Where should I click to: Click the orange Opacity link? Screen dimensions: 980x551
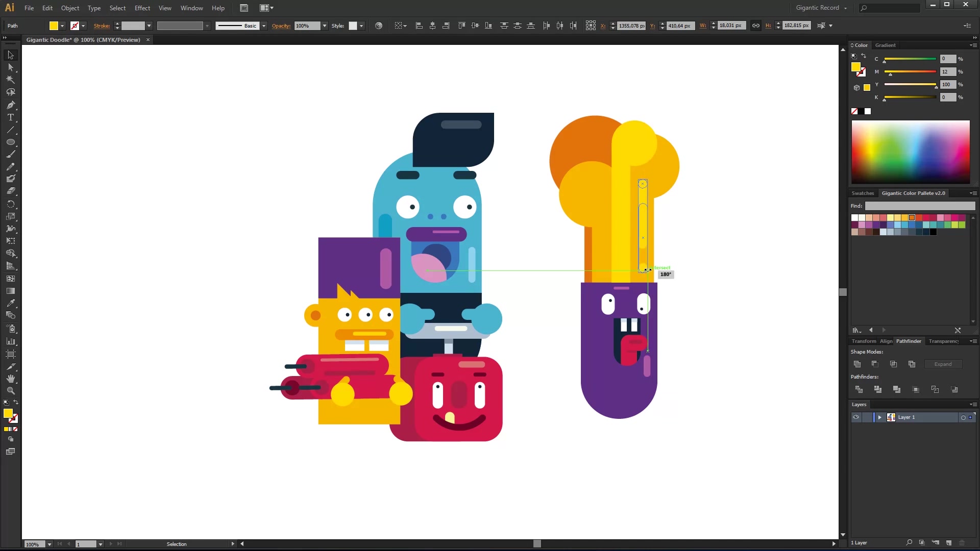click(281, 26)
